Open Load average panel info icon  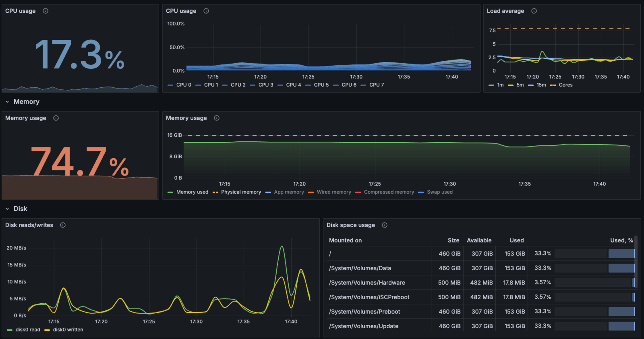pyautogui.click(x=534, y=11)
